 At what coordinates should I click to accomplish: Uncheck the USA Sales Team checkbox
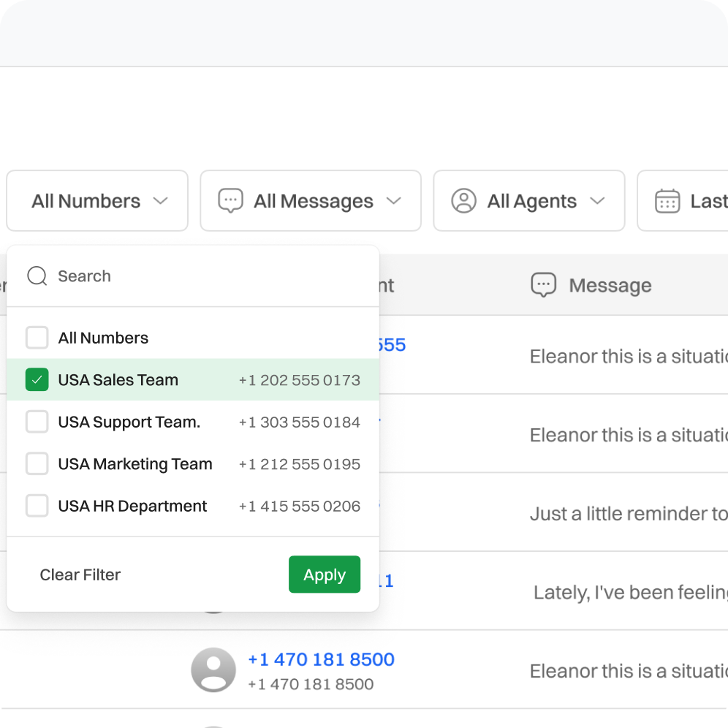[x=37, y=380]
